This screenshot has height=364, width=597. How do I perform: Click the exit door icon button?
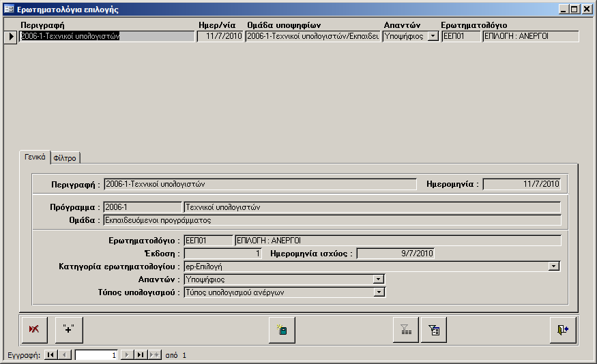tap(563, 330)
